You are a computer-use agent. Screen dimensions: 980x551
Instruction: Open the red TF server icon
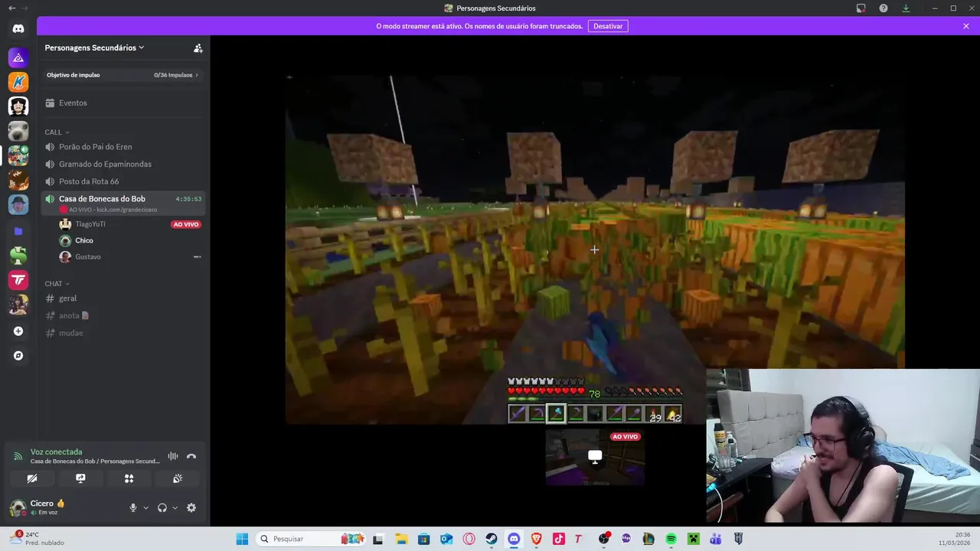[18, 280]
